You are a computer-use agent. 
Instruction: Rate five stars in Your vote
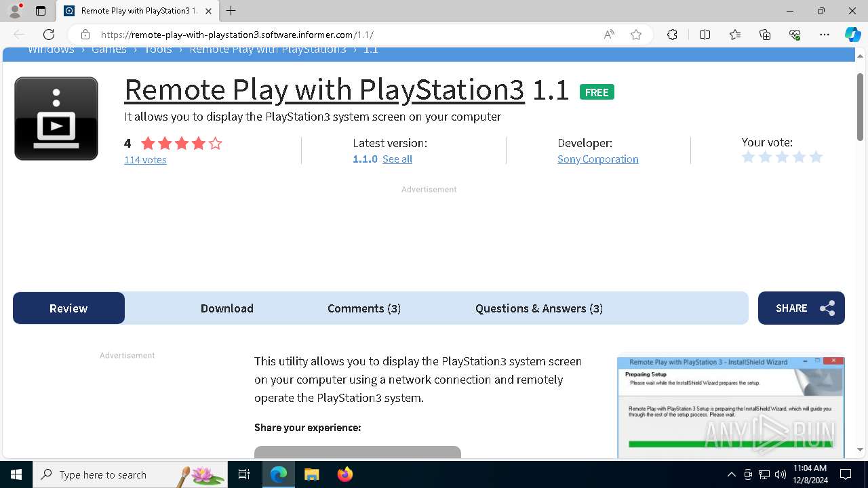816,157
